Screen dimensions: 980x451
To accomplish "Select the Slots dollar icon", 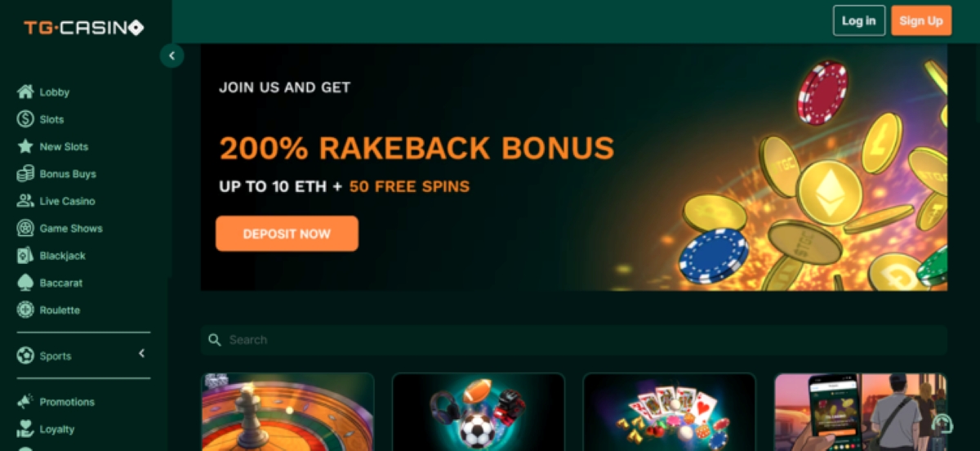I will [x=25, y=119].
